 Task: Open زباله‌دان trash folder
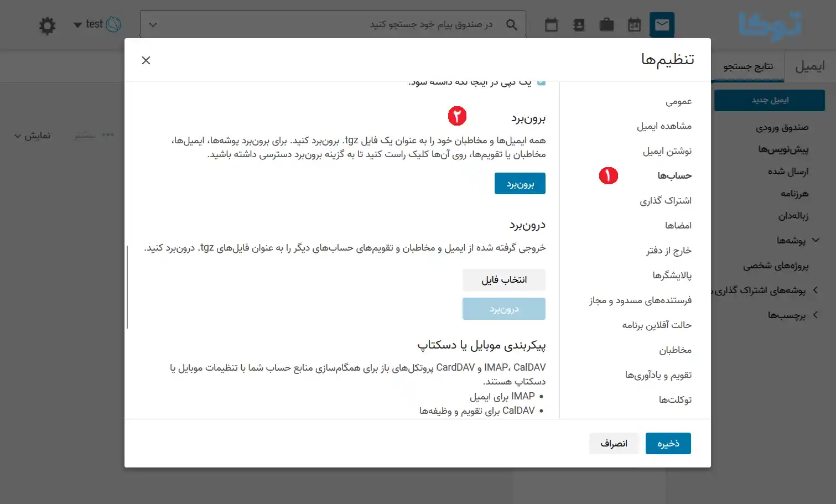793,216
